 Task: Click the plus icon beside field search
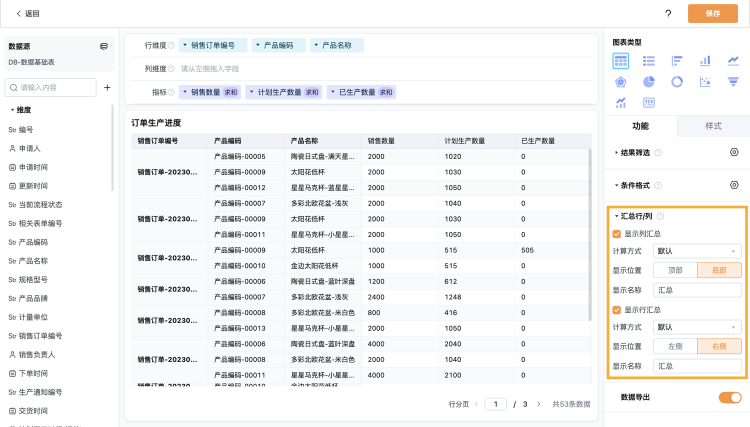point(107,88)
